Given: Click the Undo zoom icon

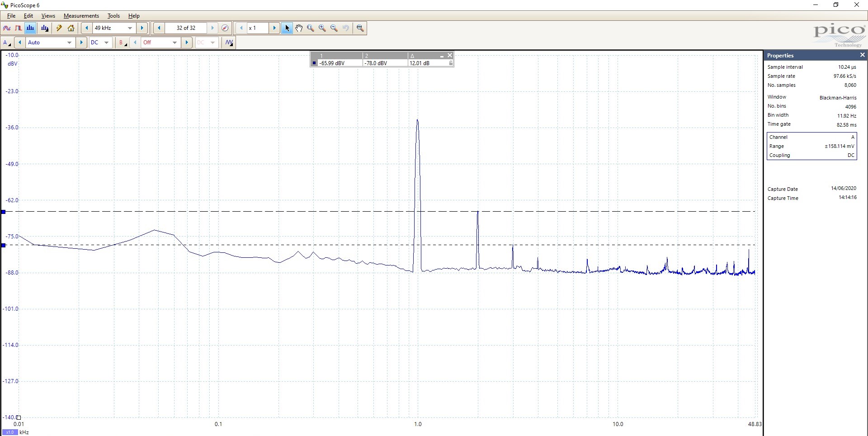Looking at the screenshot, I should [346, 28].
